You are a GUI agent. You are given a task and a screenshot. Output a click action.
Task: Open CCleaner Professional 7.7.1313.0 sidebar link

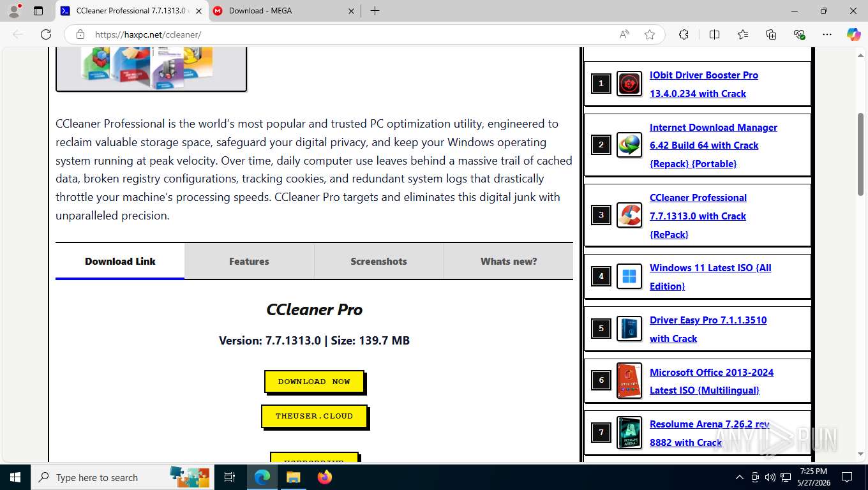tap(698, 216)
